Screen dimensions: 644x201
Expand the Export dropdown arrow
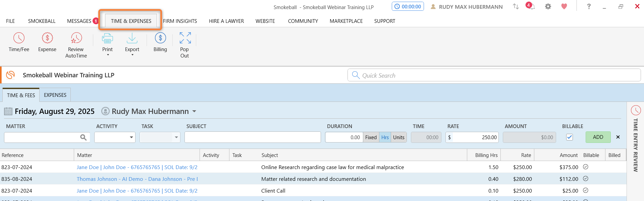132,55
